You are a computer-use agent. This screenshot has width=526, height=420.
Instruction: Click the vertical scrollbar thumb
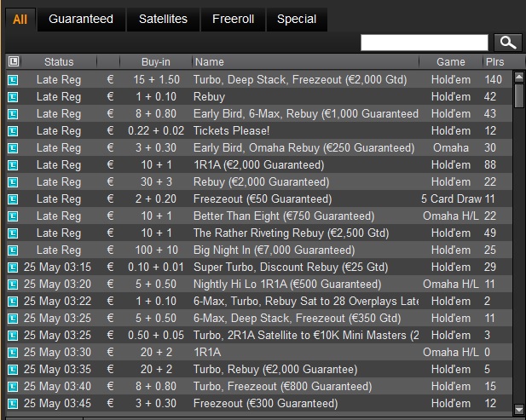pyautogui.click(x=518, y=95)
